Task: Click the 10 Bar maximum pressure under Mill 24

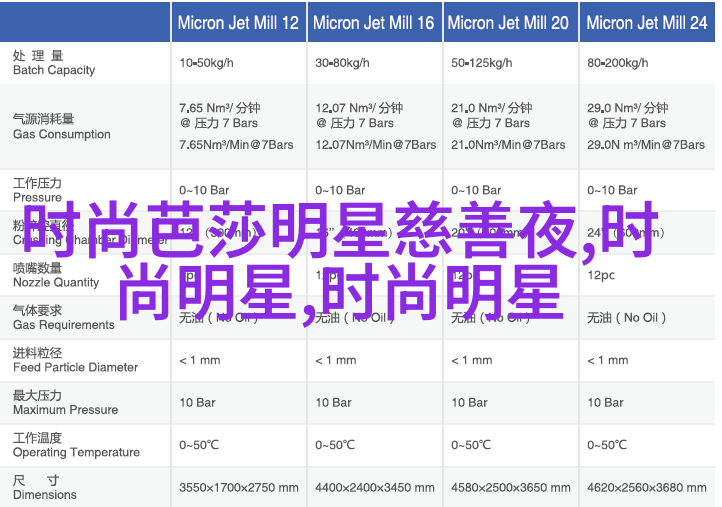Action: click(x=606, y=402)
